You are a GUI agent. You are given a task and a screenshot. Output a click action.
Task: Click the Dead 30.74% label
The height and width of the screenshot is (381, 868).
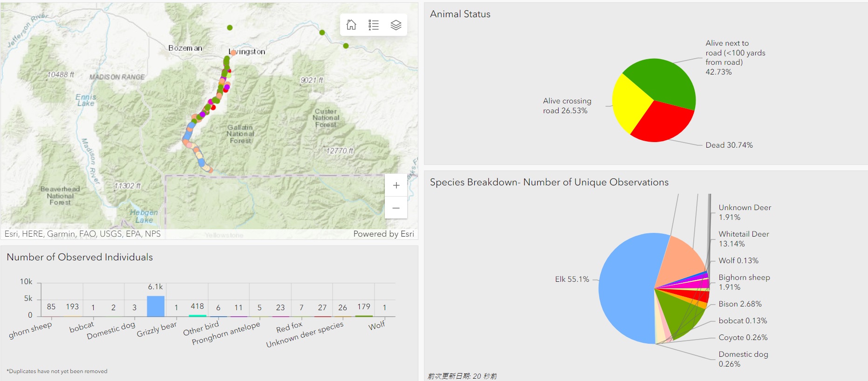tap(729, 145)
